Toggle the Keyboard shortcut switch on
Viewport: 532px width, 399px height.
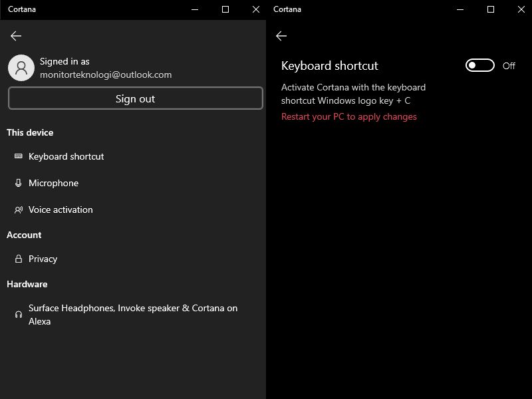[x=479, y=65]
